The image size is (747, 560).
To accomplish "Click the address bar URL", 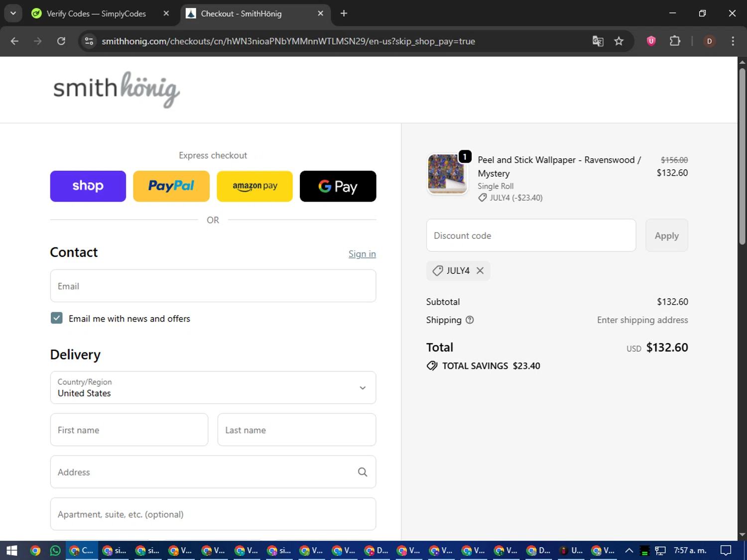I will [288, 41].
